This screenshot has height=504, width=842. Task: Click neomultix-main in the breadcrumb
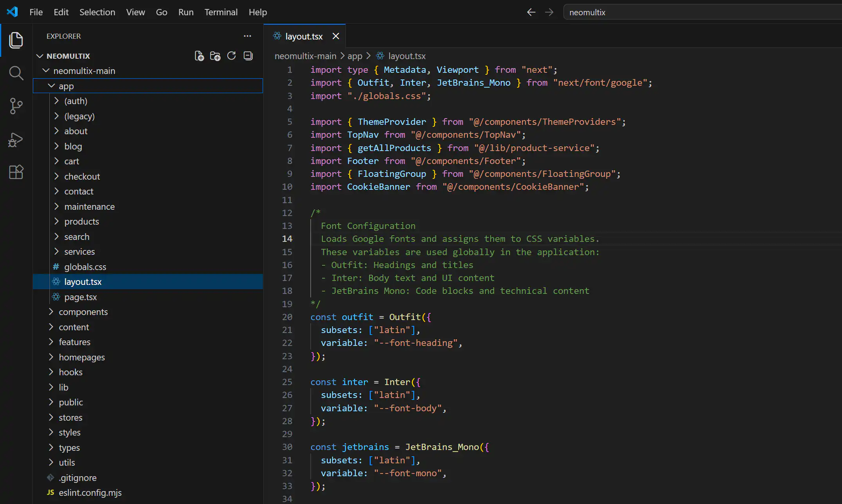305,56
